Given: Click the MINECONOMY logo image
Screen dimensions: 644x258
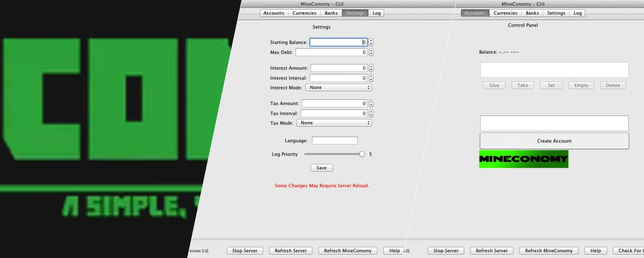Looking at the screenshot, I should pos(524,159).
